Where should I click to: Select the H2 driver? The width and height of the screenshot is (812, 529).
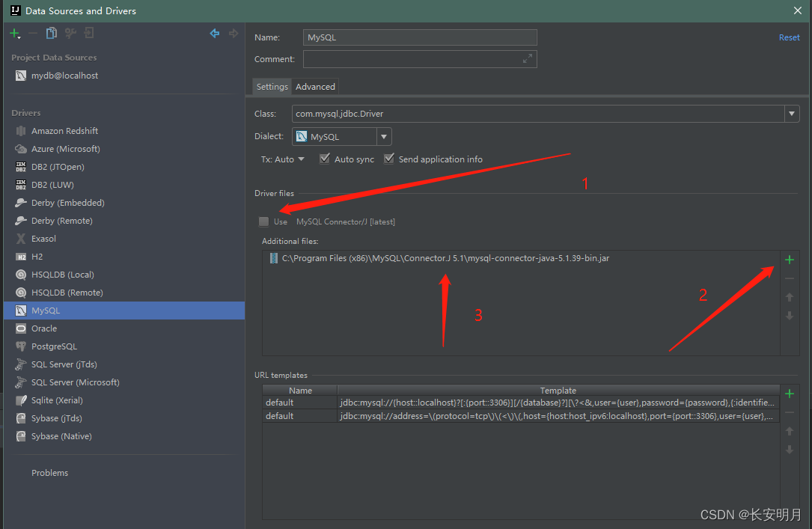pyautogui.click(x=124, y=257)
